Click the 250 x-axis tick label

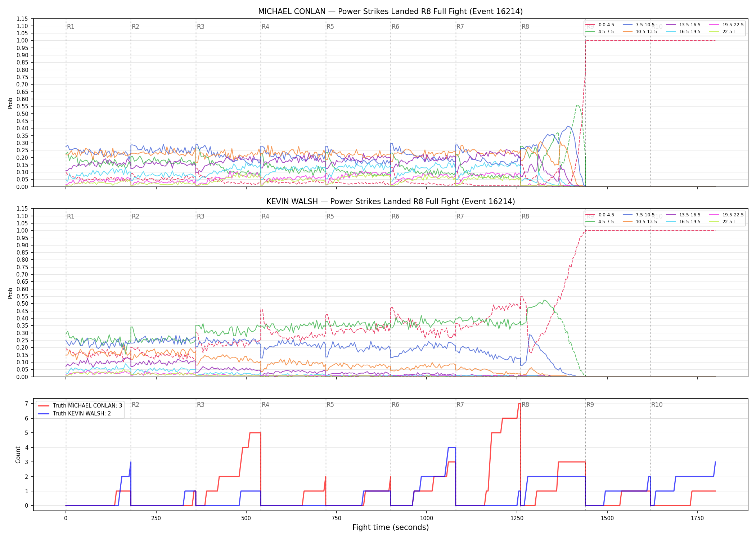pos(156,518)
